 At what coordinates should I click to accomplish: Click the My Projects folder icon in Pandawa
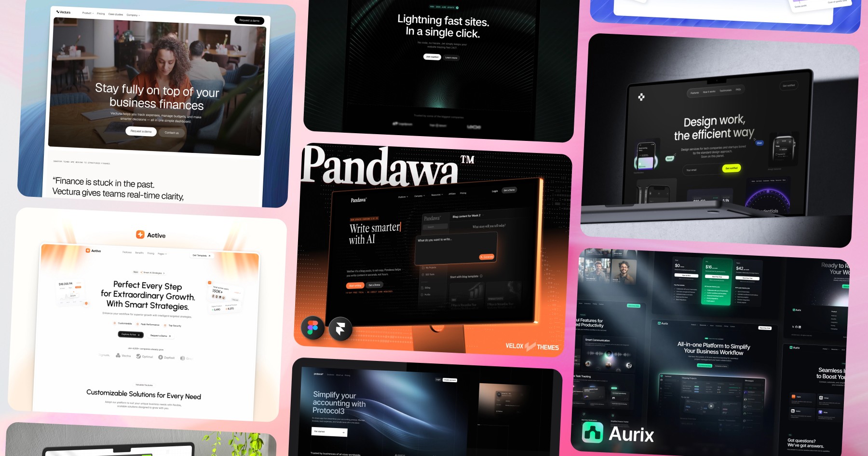pyautogui.click(x=423, y=267)
